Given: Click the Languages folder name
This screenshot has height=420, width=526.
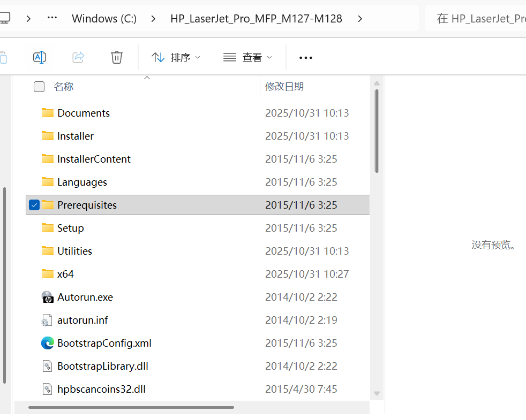Looking at the screenshot, I should click(x=82, y=182).
